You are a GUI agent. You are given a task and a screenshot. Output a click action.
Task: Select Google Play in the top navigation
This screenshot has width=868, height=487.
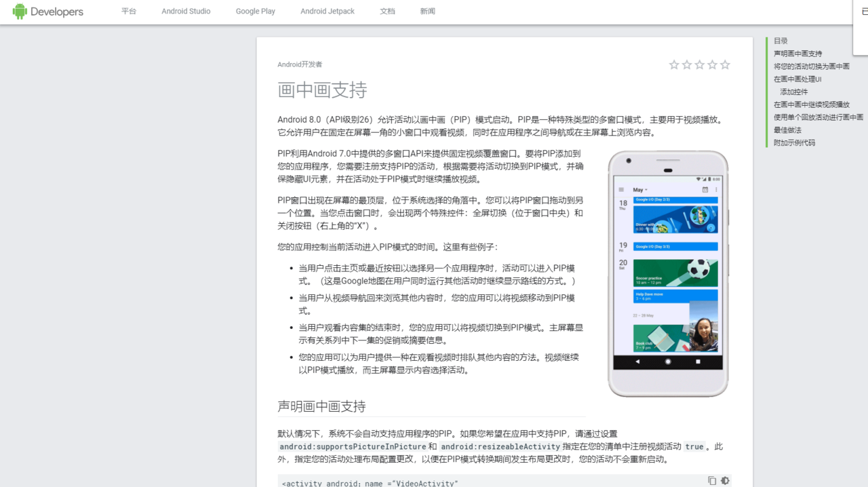[255, 11]
